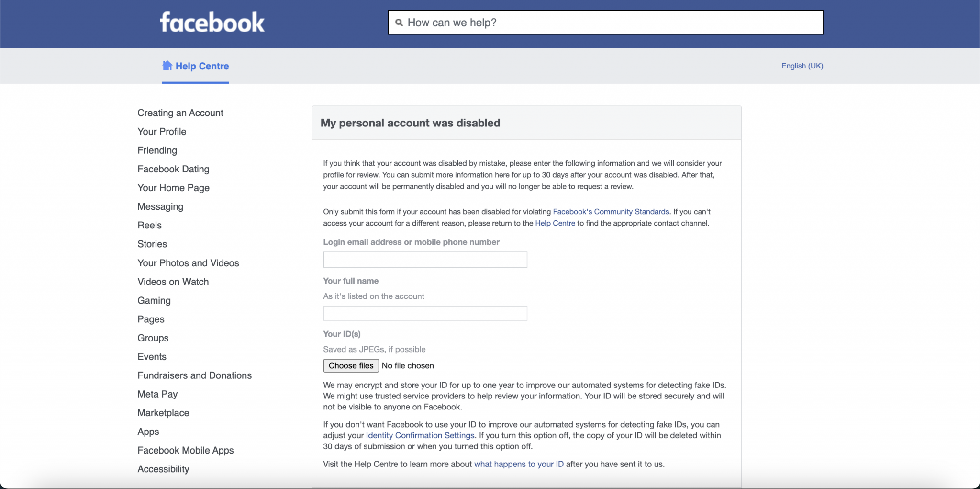Select the Accessibility sidebar entry

tap(163, 468)
